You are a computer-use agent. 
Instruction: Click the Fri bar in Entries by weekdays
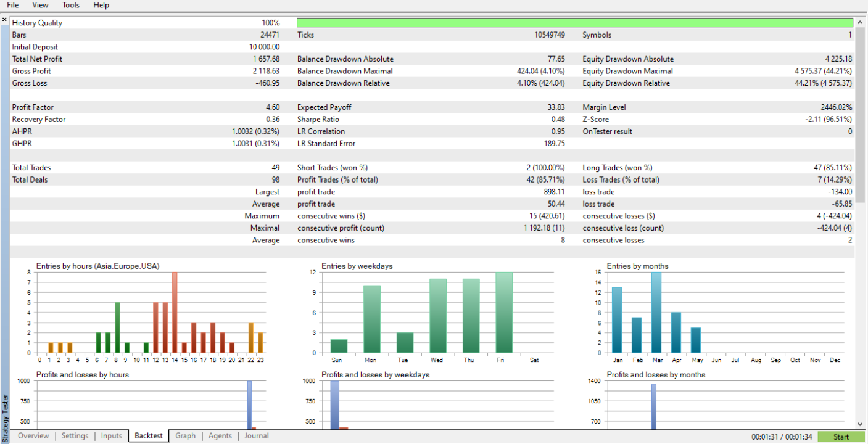503,312
